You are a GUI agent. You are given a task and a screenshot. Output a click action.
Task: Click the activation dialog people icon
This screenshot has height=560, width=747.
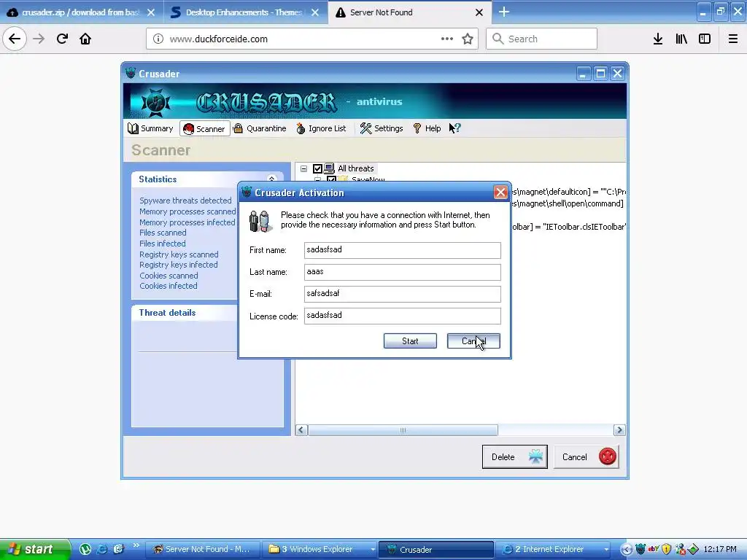coord(260,222)
